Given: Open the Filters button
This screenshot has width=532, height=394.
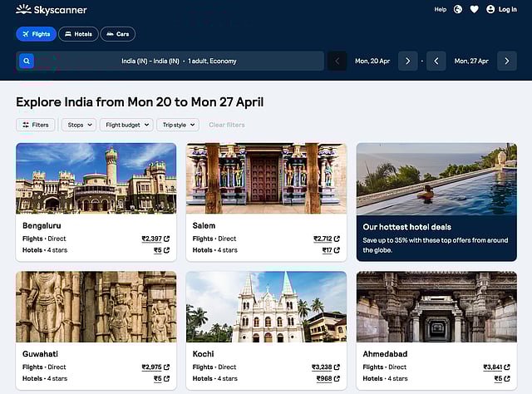Looking at the screenshot, I should (x=36, y=125).
